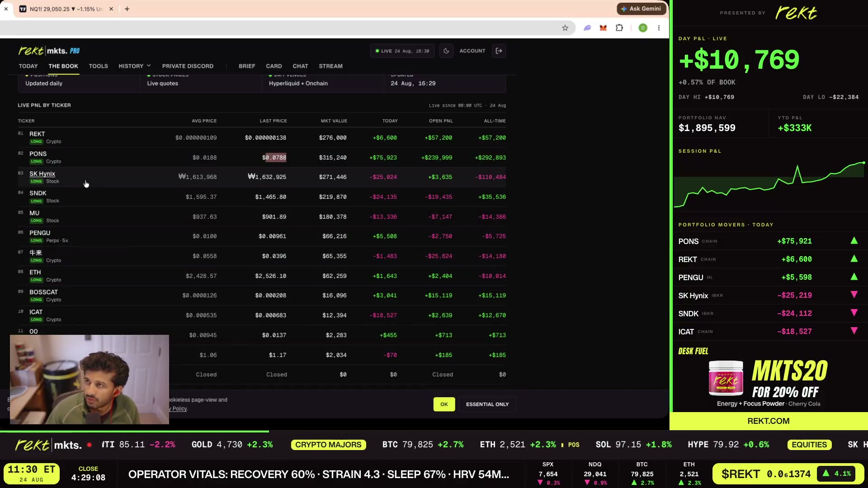Click the green profile avatar icon
This screenshot has height=488, width=868.
(642, 28)
